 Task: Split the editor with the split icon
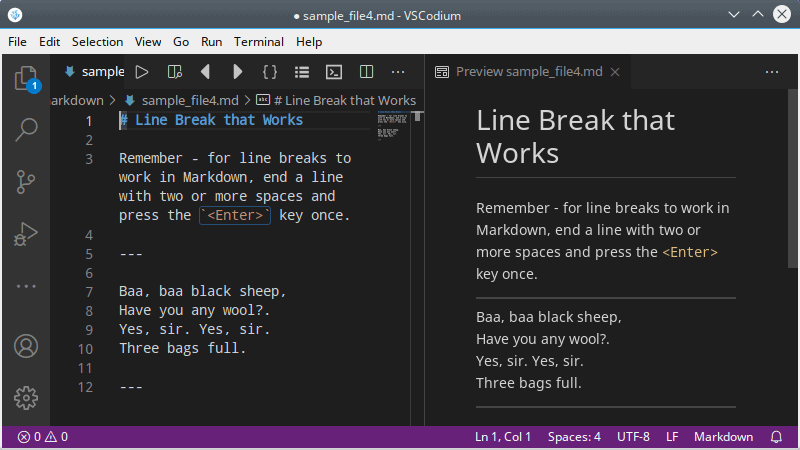(367, 72)
